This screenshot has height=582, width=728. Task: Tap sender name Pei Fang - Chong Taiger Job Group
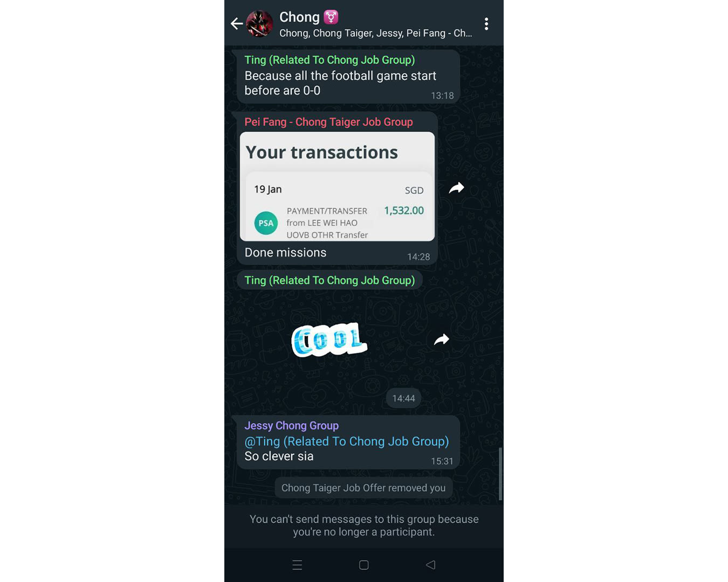(x=328, y=122)
